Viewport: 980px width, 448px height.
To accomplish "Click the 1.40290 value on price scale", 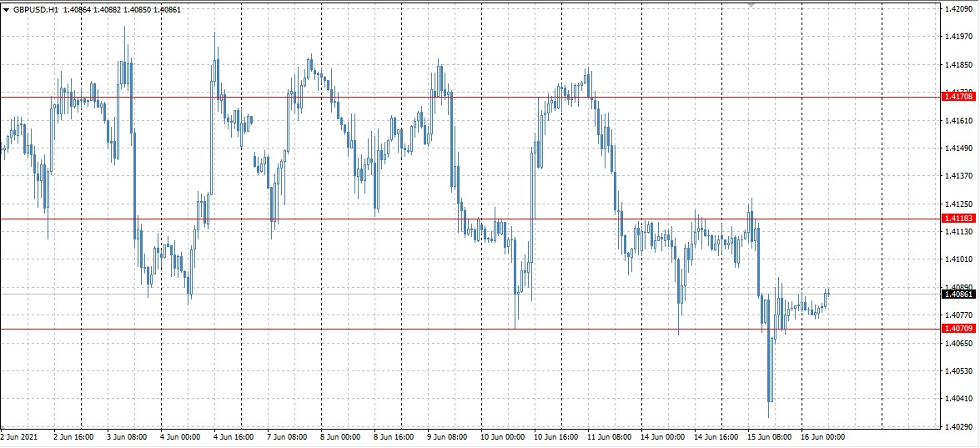I will pos(959,426).
